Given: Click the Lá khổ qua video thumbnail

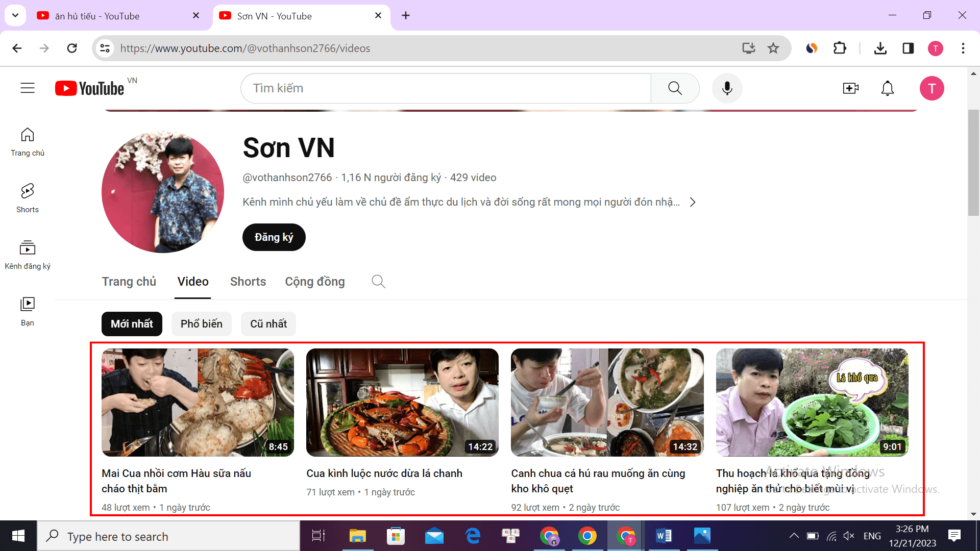Looking at the screenshot, I should point(812,402).
